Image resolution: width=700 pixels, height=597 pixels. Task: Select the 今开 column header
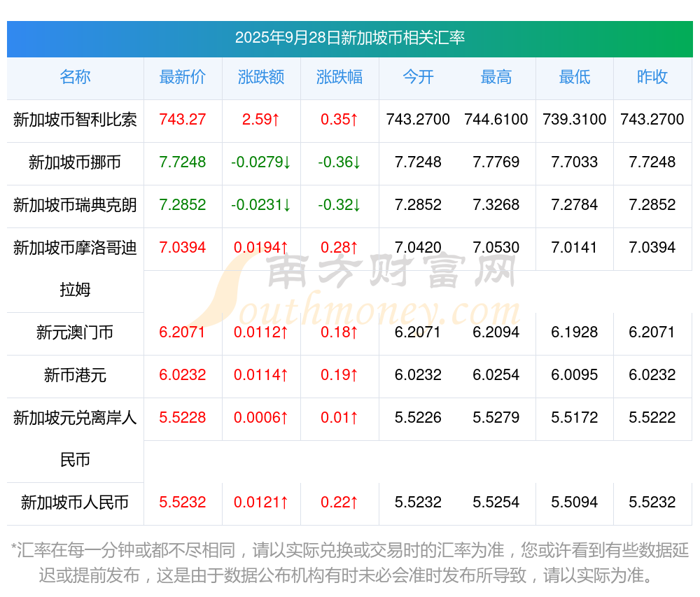(418, 77)
